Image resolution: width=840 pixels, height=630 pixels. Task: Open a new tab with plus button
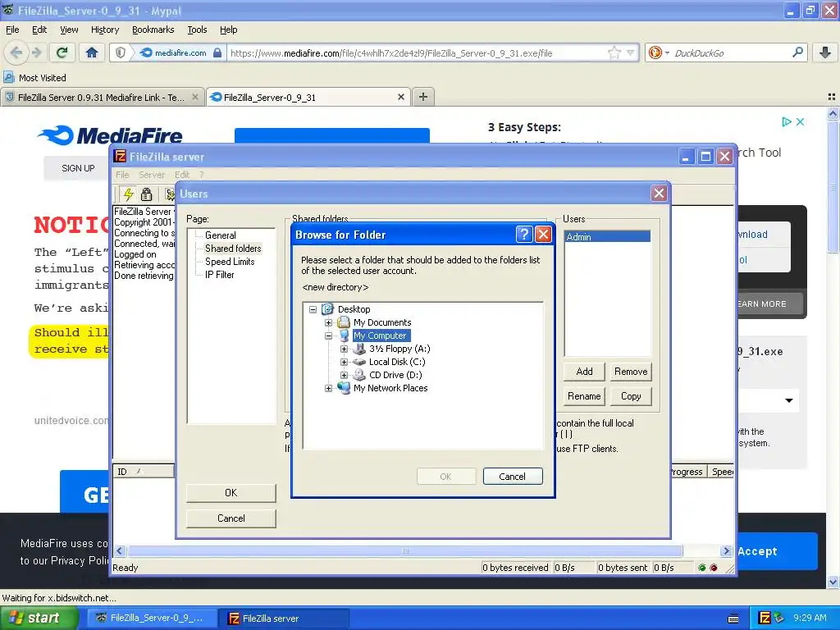pyautogui.click(x=423, y=97)
